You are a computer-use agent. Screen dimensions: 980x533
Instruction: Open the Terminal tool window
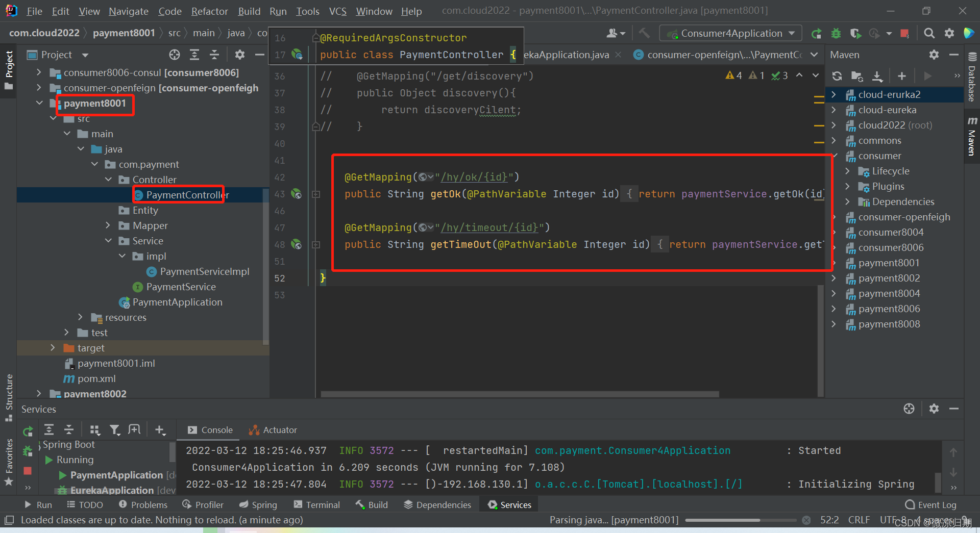tap(316, 504)
